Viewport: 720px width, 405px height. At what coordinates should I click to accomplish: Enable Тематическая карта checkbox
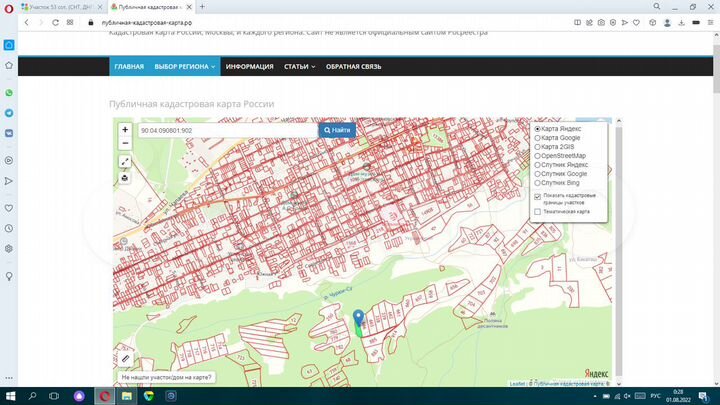538,212
